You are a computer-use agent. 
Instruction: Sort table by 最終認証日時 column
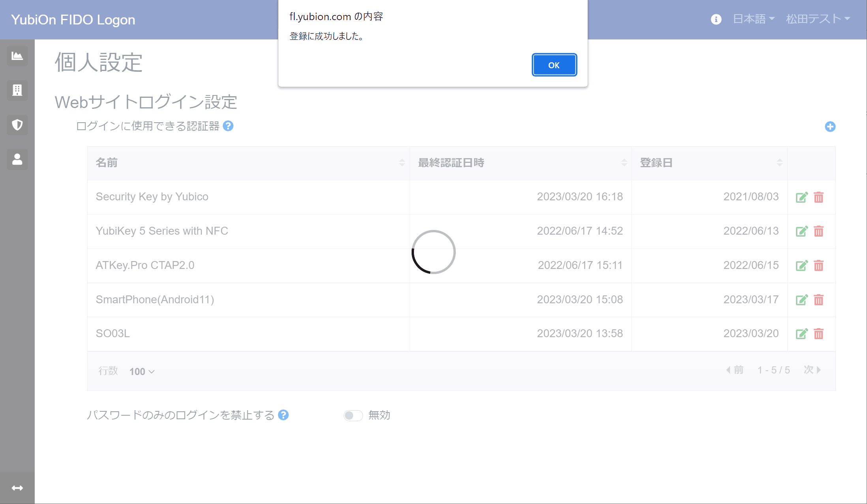(x=521, y=163)
